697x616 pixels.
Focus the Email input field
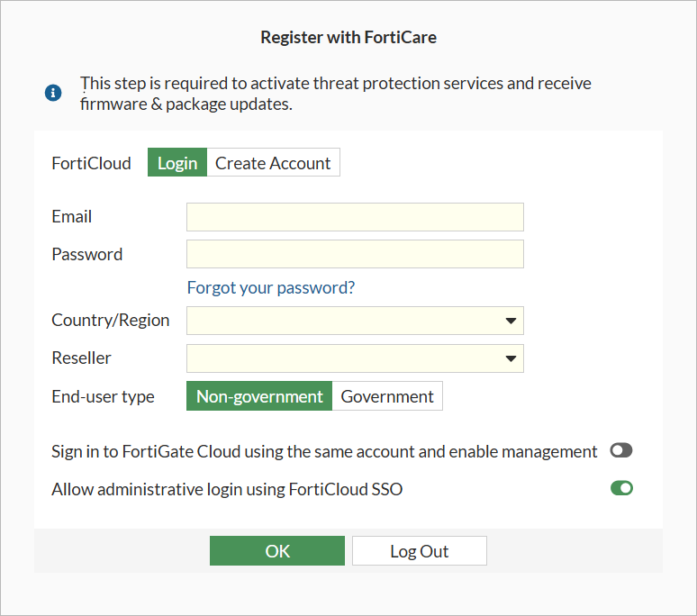tap(355, 217)
